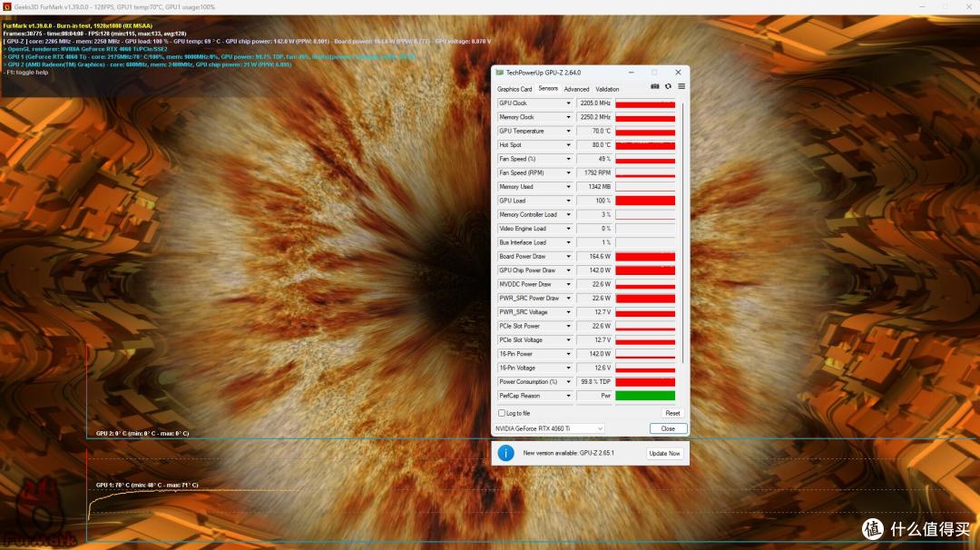This screenshot has width=980, height=550.
Task: Open the Validation tab
Action: [607, 89]
